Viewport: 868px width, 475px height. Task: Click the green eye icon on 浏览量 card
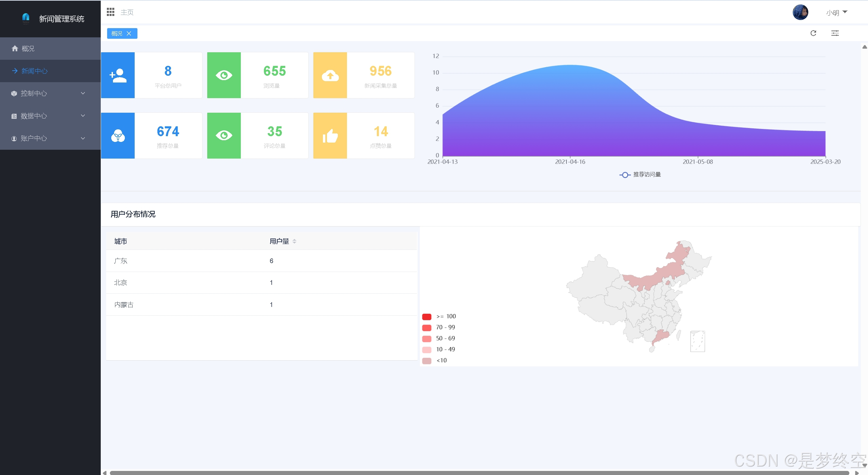click(224, 75)
